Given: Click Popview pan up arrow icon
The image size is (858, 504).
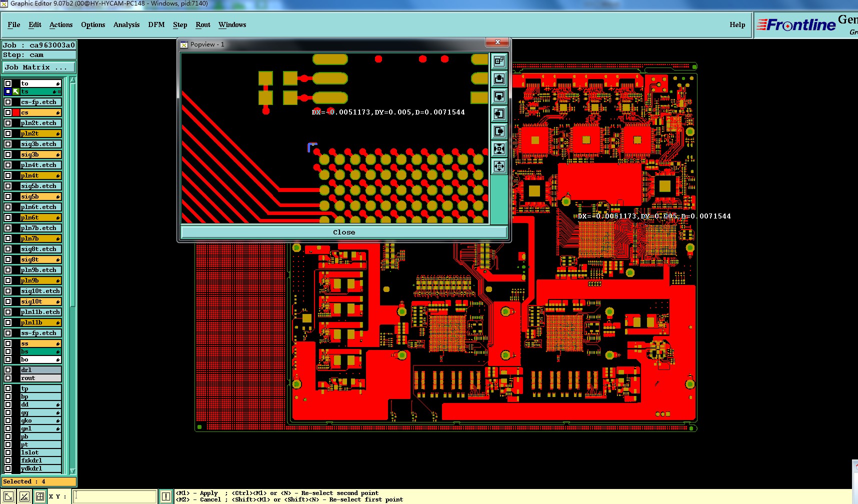Looking at the screenshot, I should [x=499, y=79].
